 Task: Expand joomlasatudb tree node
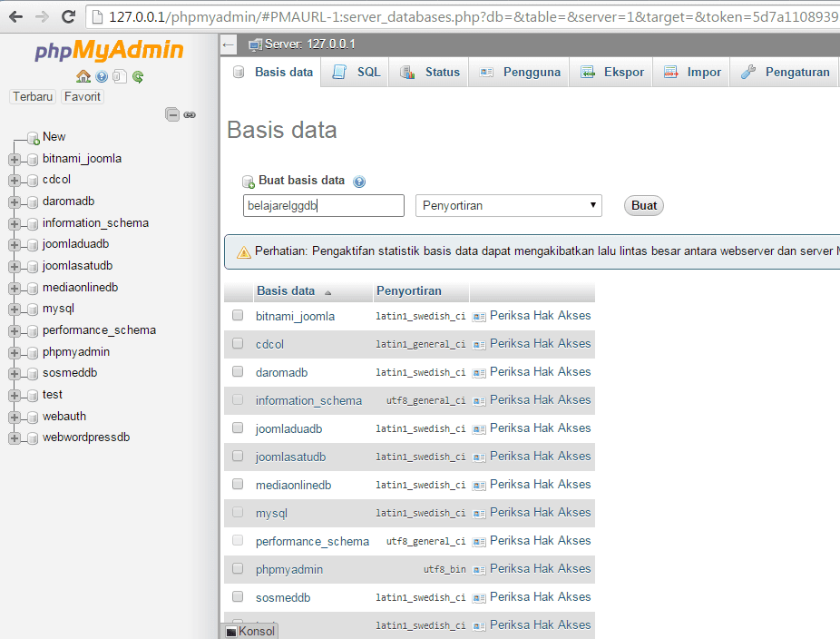pyautogui.click(x=15, y=267)
